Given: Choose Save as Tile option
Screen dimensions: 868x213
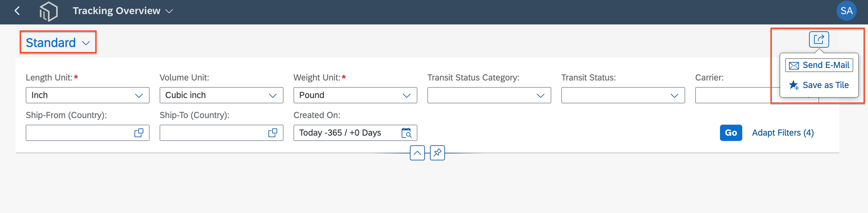Looking at the screenshot, I should tap(819, 85).
